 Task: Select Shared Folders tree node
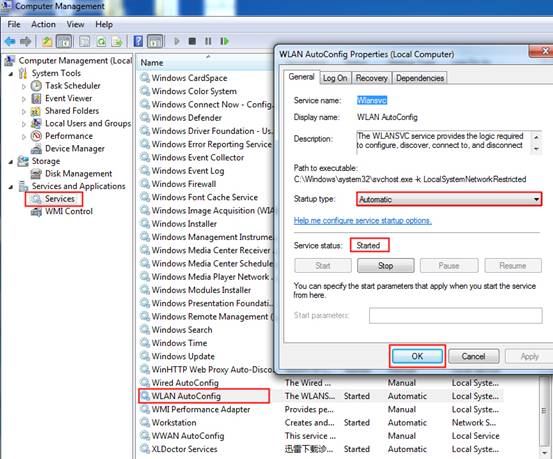click(x=72, y=111)
